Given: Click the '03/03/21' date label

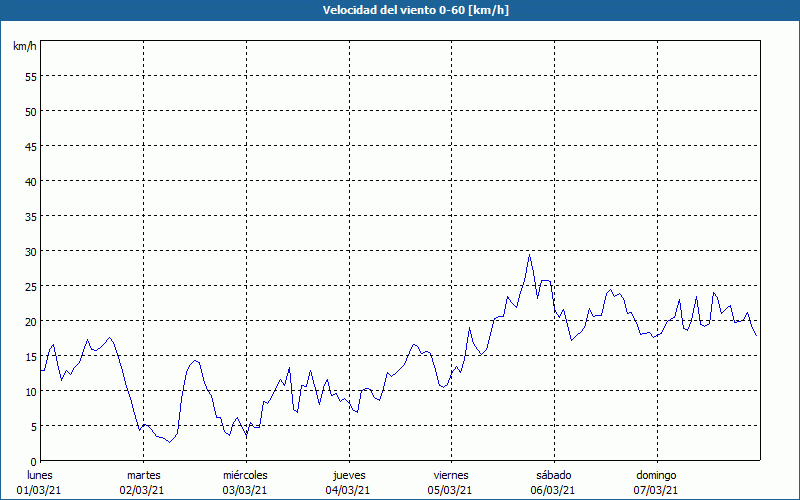Looking at the screenshot, I should (x=245, y=490).
